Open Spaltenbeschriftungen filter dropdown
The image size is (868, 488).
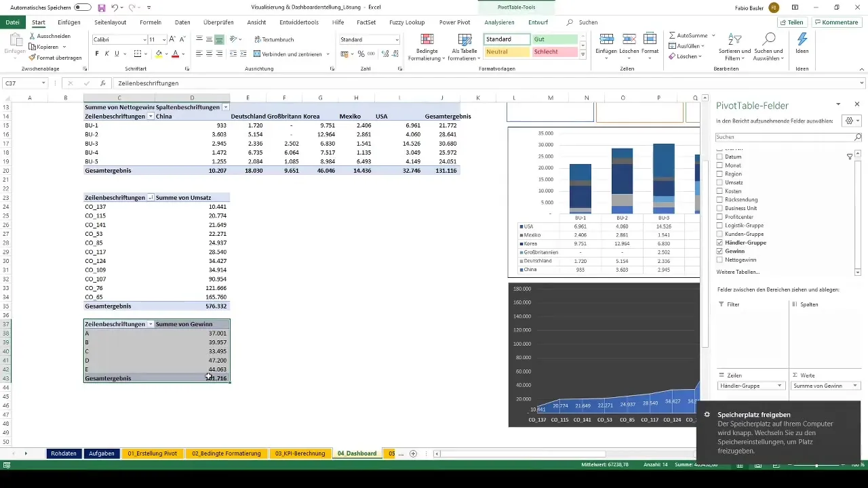(226, 107)
